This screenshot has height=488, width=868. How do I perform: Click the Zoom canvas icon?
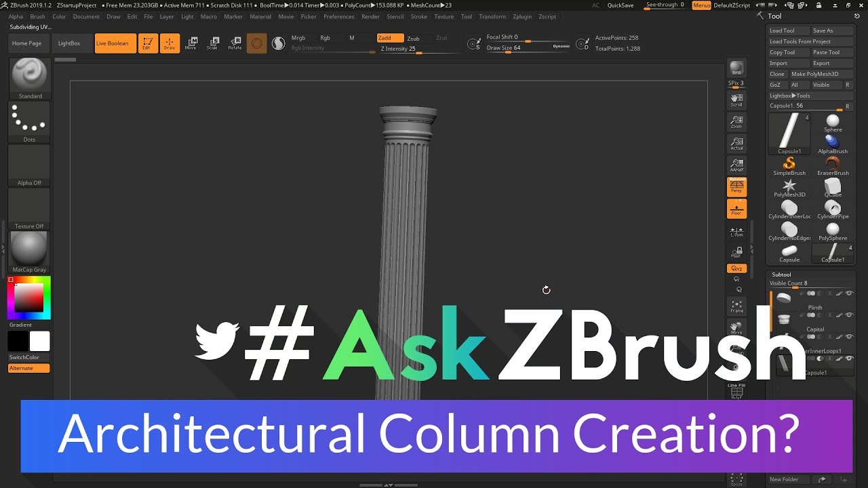[736, 123]
